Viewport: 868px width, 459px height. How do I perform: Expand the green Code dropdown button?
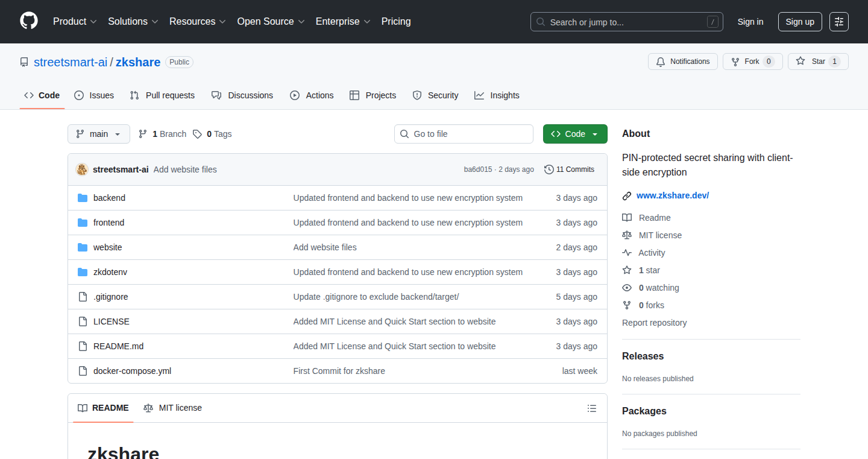pos(575,134)
